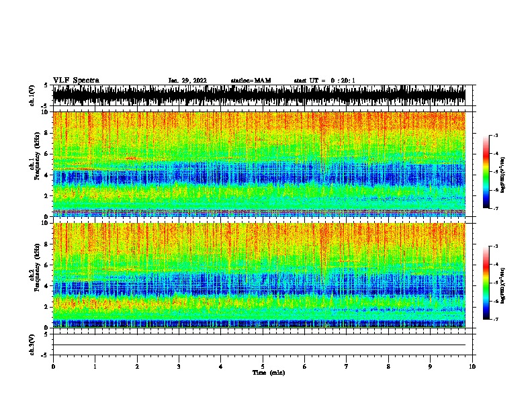
Task: Click time axis tick label '1'
Action: 95,367
